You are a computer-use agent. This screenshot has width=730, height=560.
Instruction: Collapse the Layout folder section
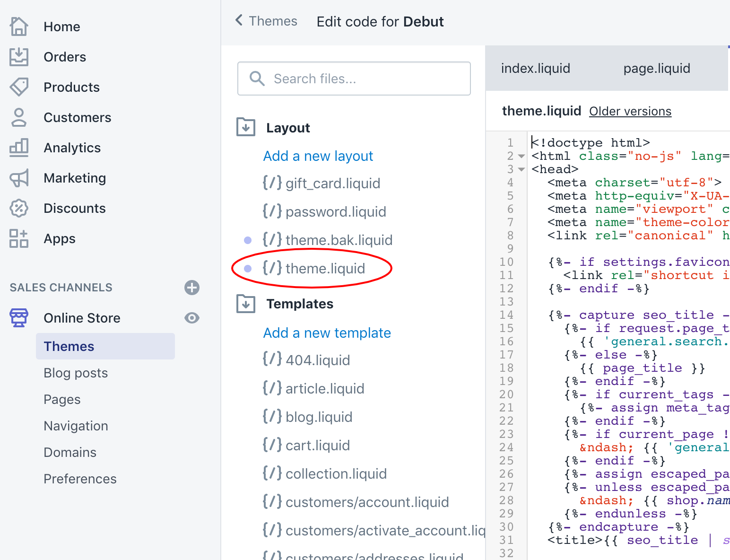click(245, 127)
